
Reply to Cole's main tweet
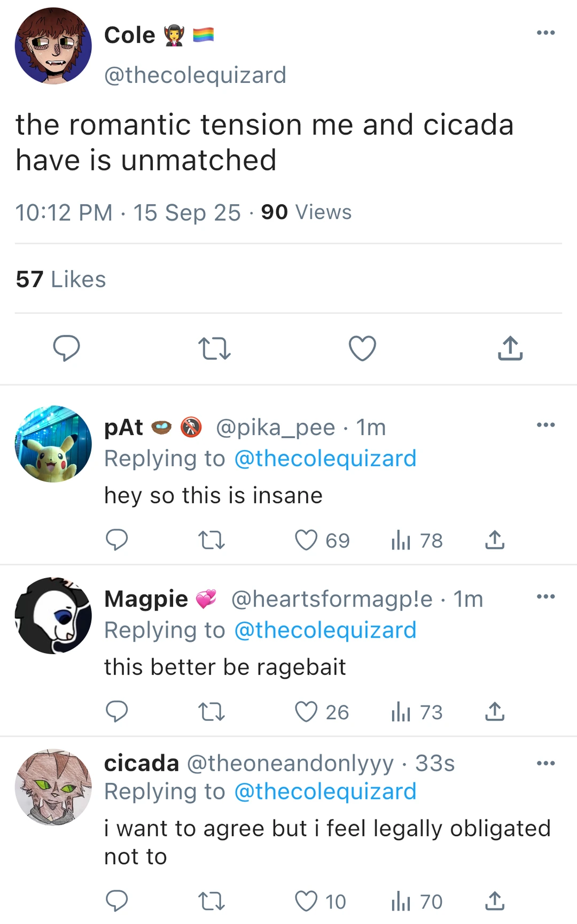[67, 348]
